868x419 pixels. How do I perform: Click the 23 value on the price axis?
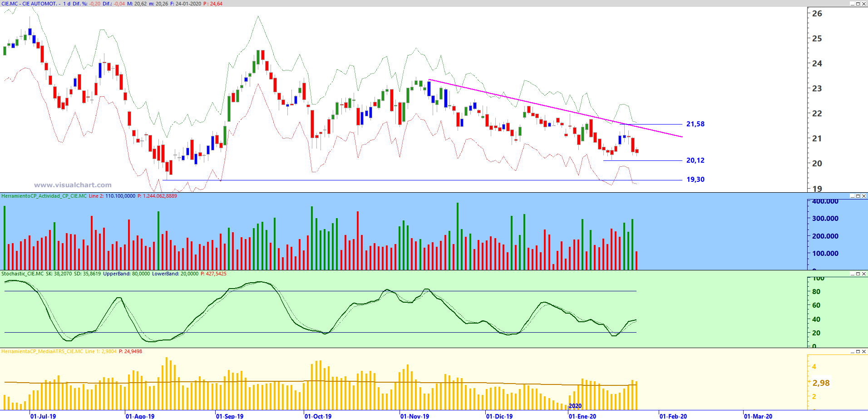point(817,89)
